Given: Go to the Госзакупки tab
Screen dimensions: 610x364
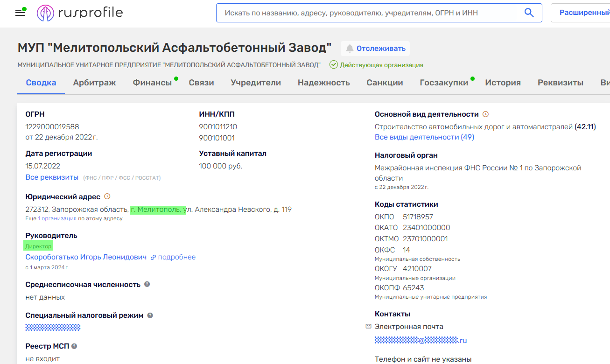Looking at the screenshot, I should [x=444, y=83].
